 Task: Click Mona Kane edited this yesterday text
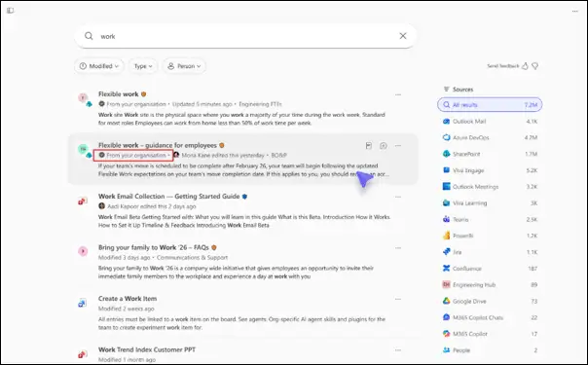223,155
